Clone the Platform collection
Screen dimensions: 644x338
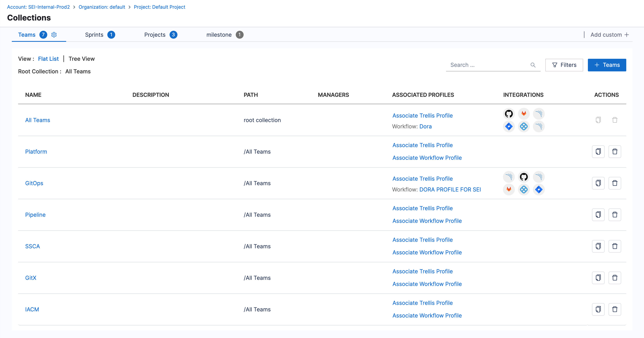point(598,151)
